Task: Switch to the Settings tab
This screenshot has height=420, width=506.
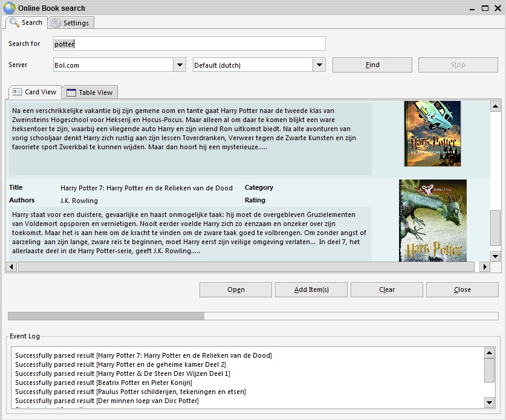Action: click(71, 23)
